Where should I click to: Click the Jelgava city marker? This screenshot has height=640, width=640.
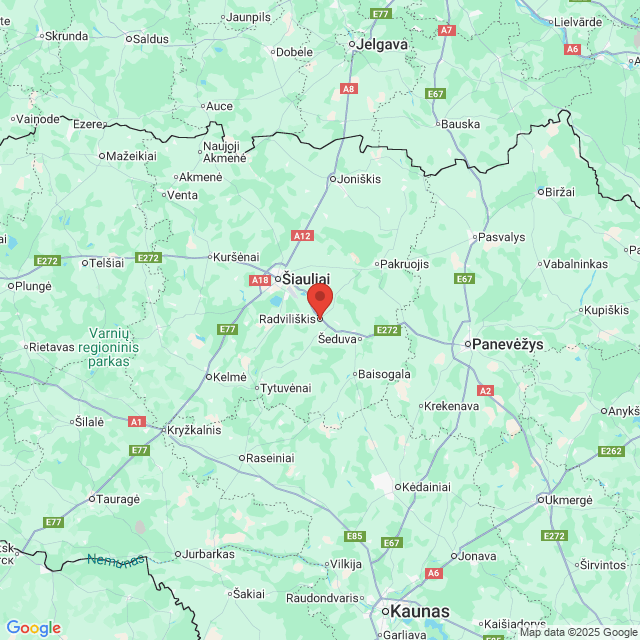click(x=352, y=44)
